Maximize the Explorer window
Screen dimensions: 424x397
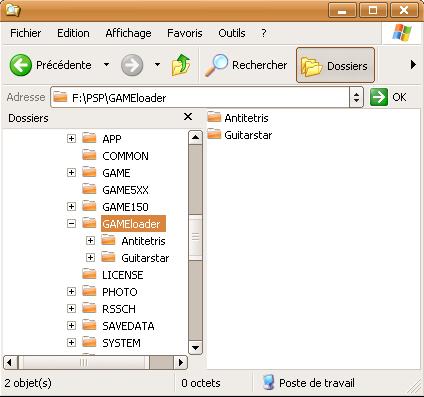point(373,10)
